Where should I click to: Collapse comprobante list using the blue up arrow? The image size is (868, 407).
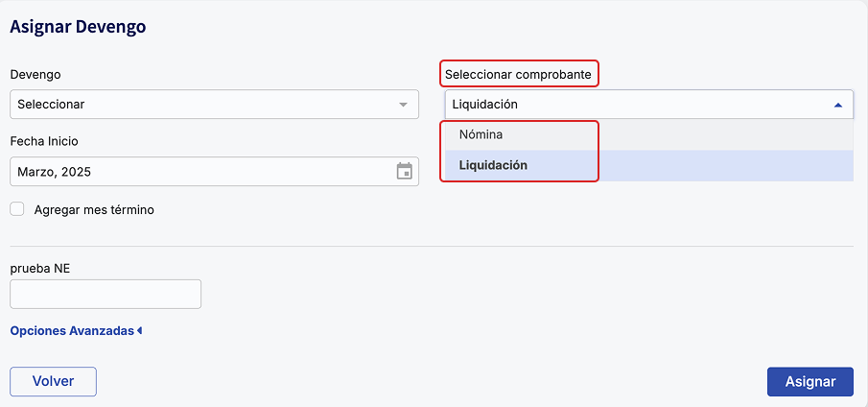coord(838,105)
